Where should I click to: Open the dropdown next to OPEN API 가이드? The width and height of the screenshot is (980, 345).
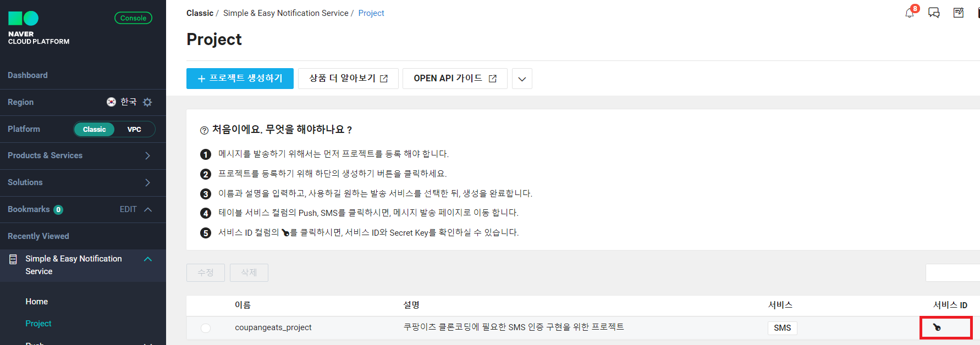[x=522, y=79]
